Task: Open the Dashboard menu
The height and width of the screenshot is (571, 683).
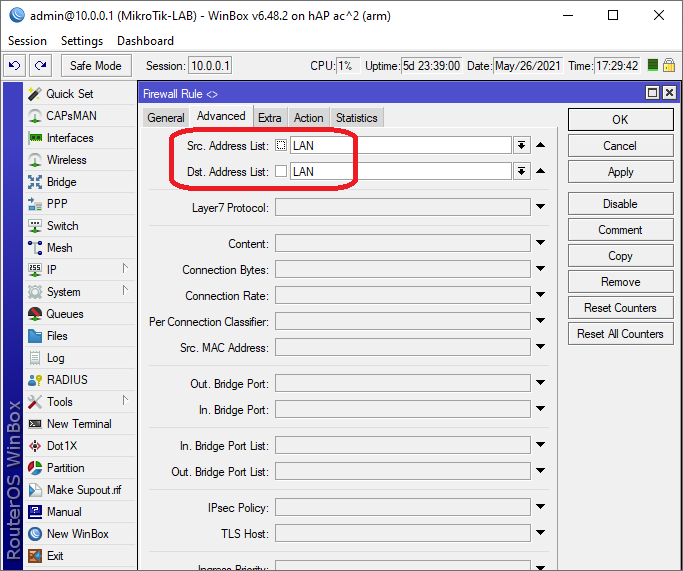Action: (x=145, y=41)
